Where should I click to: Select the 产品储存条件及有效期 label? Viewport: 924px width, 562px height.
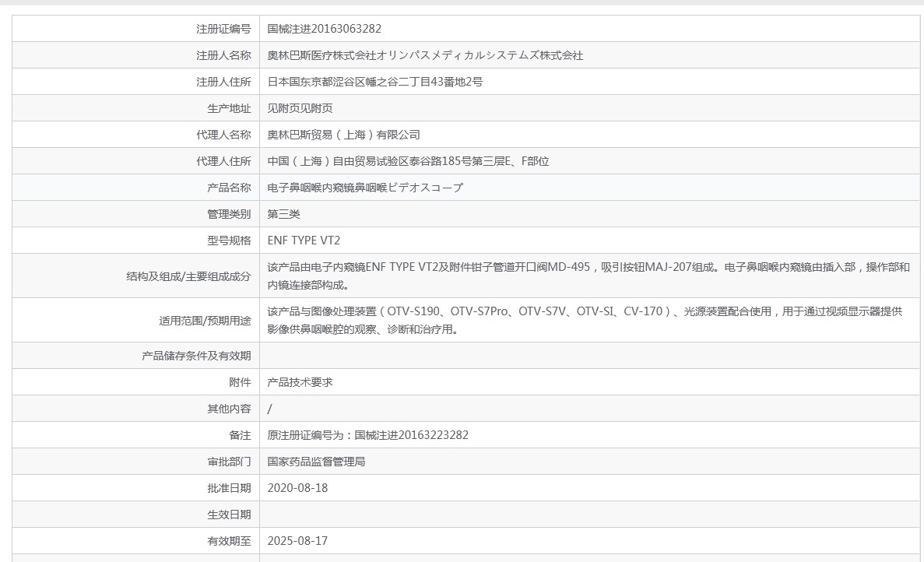coord(196,356)
